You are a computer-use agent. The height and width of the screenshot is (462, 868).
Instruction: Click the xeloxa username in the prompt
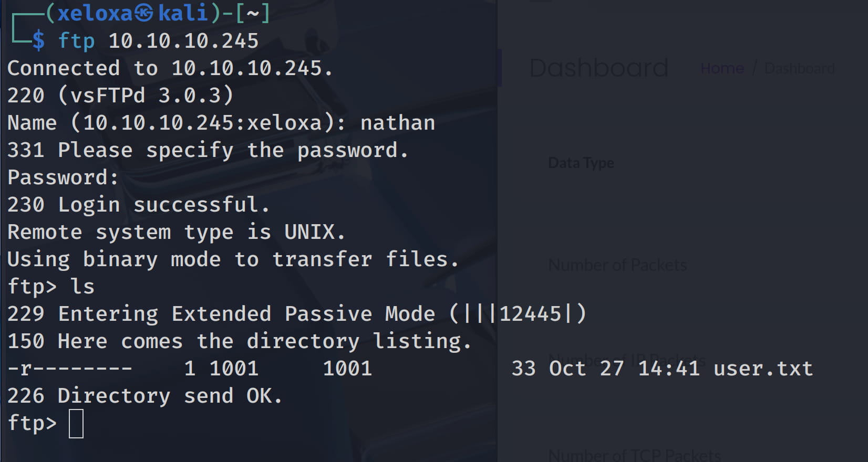95,13
